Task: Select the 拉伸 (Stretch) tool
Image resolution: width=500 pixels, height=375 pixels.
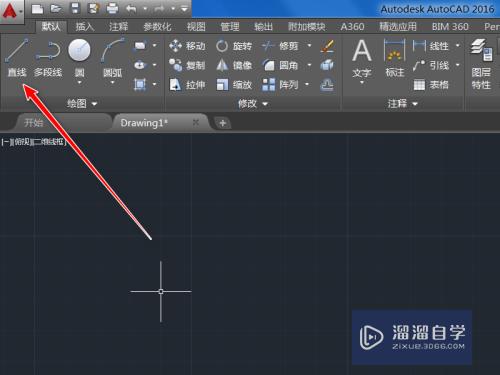Action: click(187, 85)
